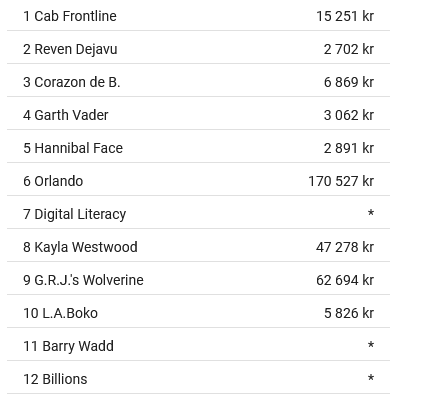Image resolution: width=421 pixels, height=406 pixels.
Task: Choose the 12 Billions row
Action: pos(198,377)
